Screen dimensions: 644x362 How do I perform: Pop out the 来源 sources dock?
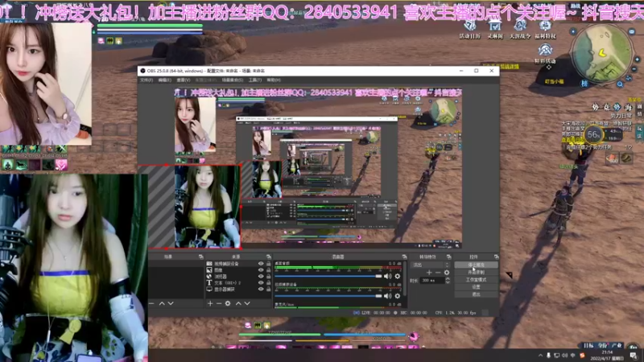point(269,257)
